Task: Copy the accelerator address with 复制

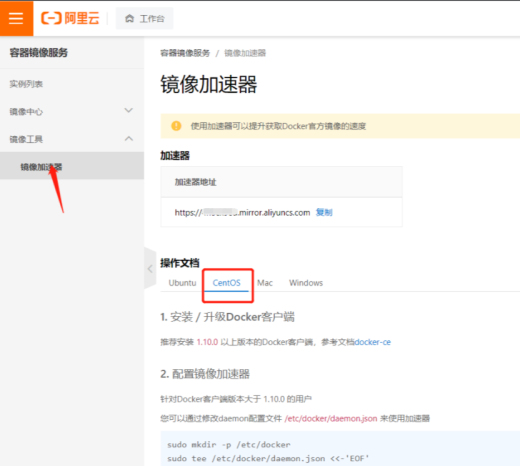Action: point(324,212)
